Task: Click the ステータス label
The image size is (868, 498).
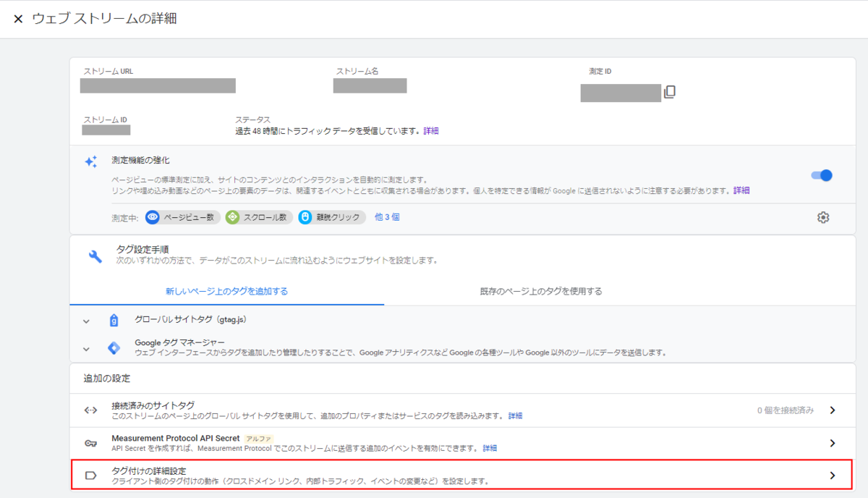Action: (252, 119)
